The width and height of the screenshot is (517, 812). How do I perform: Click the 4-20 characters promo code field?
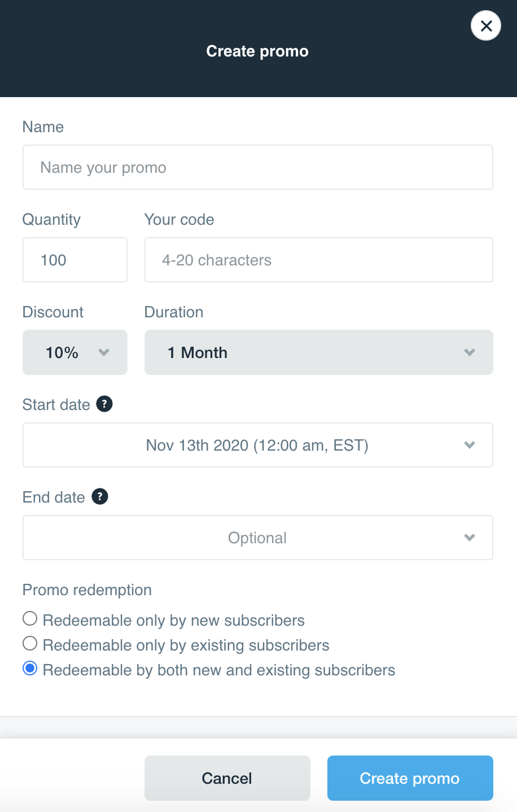[318, 259]
